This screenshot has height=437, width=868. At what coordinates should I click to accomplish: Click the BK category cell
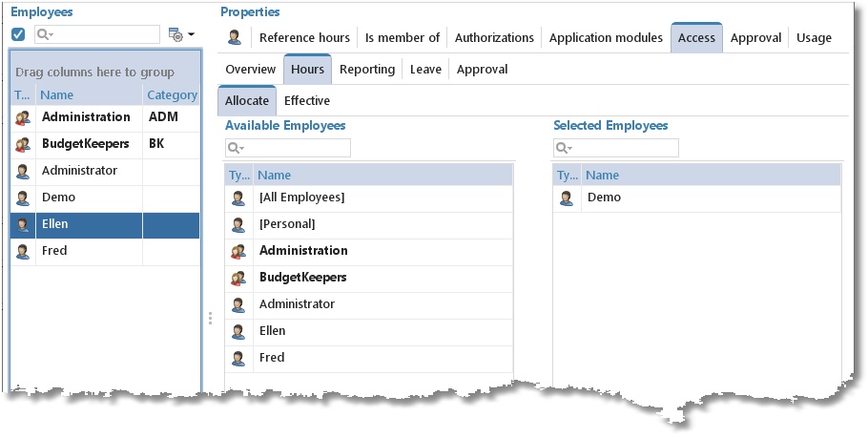click(171, 143)
